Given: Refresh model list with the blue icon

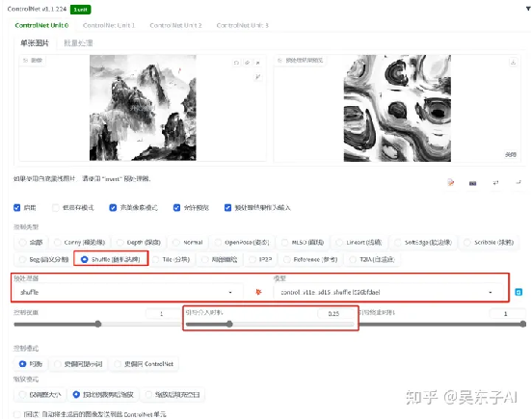Looking at the screenshot, I should pyautogui.click(x=519, y=292).
